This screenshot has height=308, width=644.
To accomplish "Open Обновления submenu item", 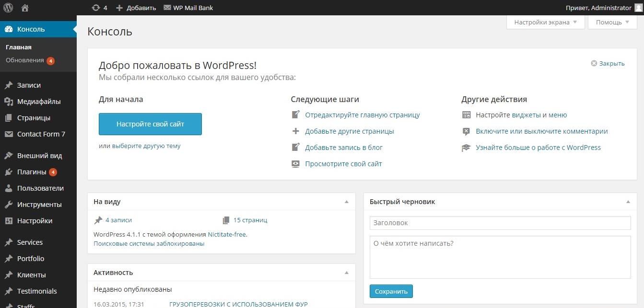I will pos(25,60).
